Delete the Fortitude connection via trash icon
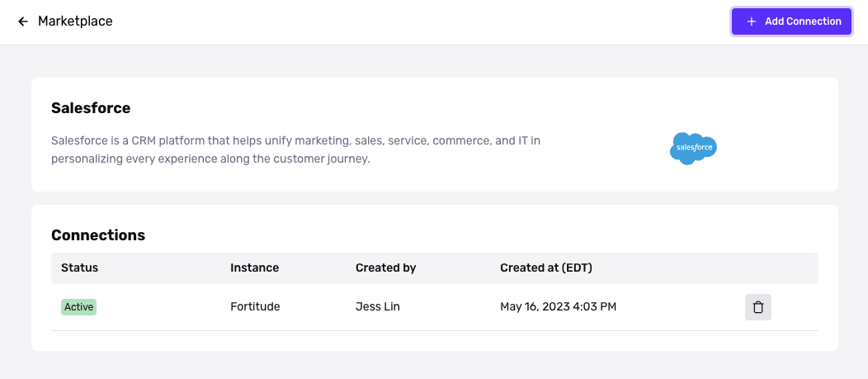Viewport: 868px width, 379px height. click(x=758, y=307)
